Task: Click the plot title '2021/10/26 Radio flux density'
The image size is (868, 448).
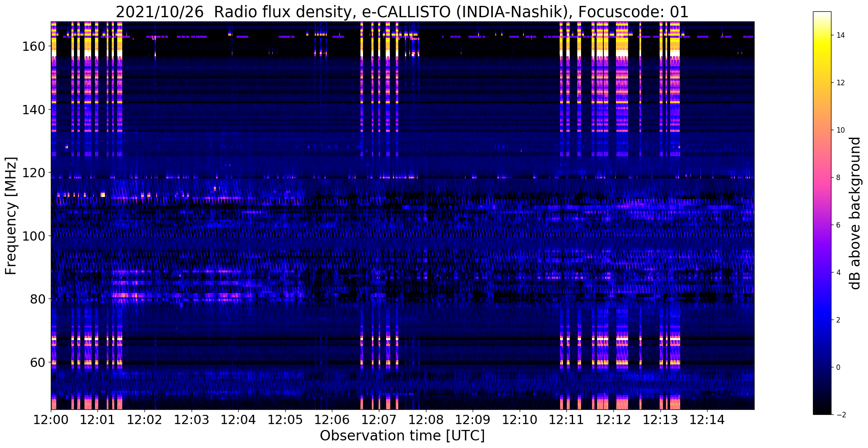Action: (x=234, y=12)
